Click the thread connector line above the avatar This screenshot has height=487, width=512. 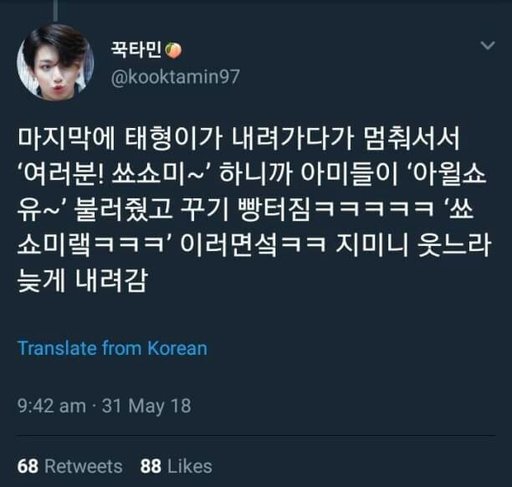point(55,10)
